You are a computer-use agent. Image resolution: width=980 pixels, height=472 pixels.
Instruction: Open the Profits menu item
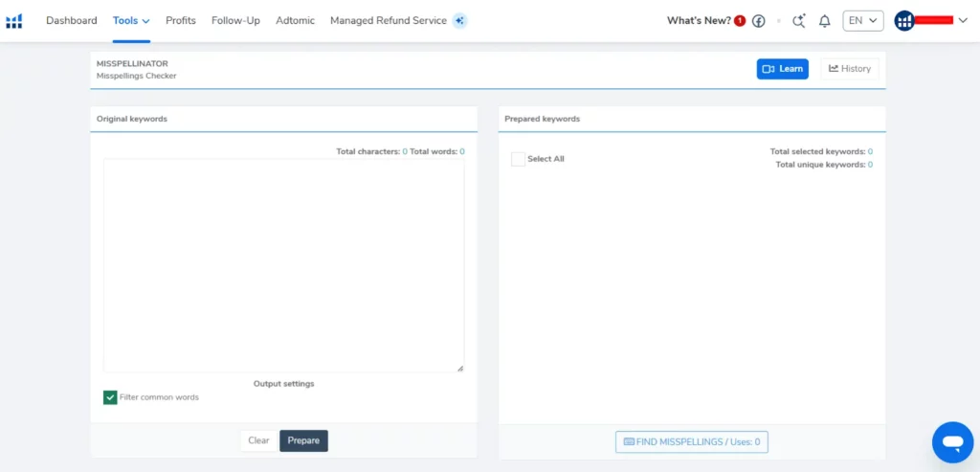181,21
